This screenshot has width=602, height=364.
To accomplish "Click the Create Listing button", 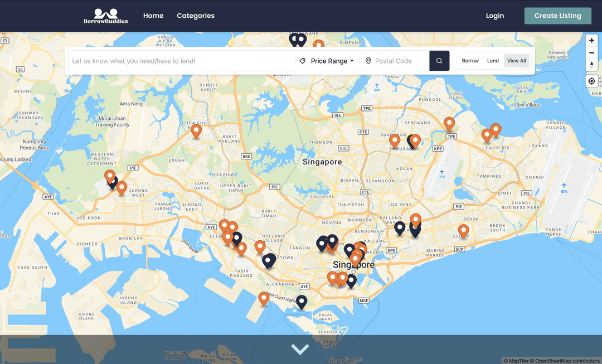I will [558, 16].
